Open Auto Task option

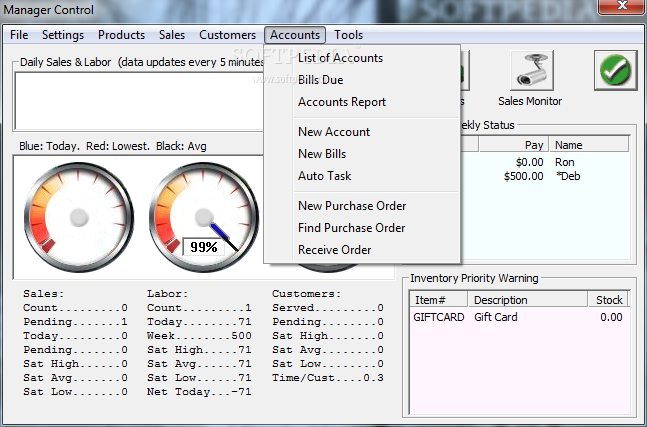362,176
